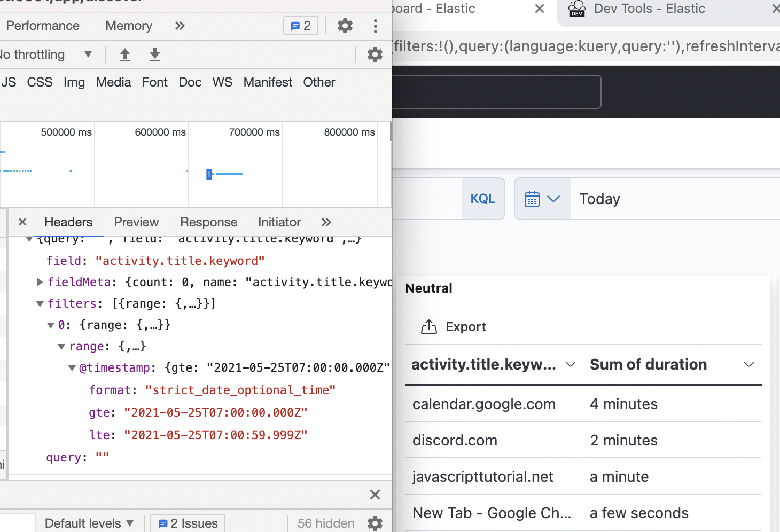The image size is (780, 532).
Task: Show more request detail tabs chevron
Action: (326, 222)
